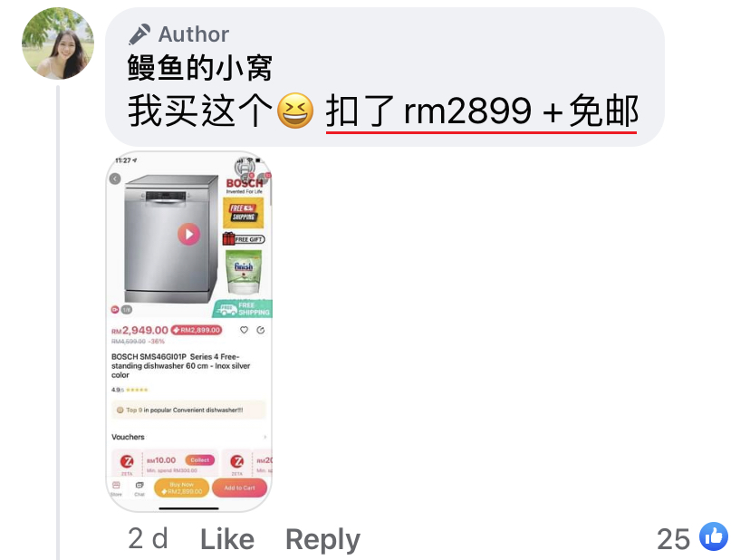
Task: Expand the Vouchers section arrow
Action: coord(265,437)
